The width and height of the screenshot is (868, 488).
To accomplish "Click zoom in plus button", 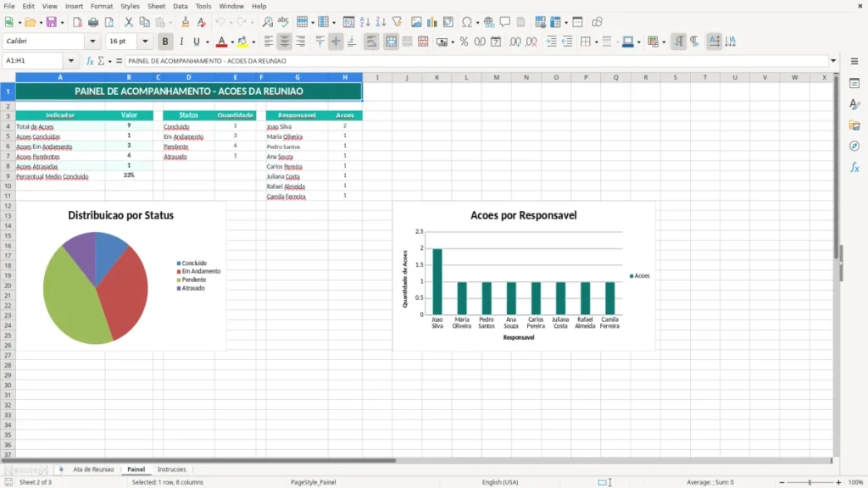I will tap(838, 482).
